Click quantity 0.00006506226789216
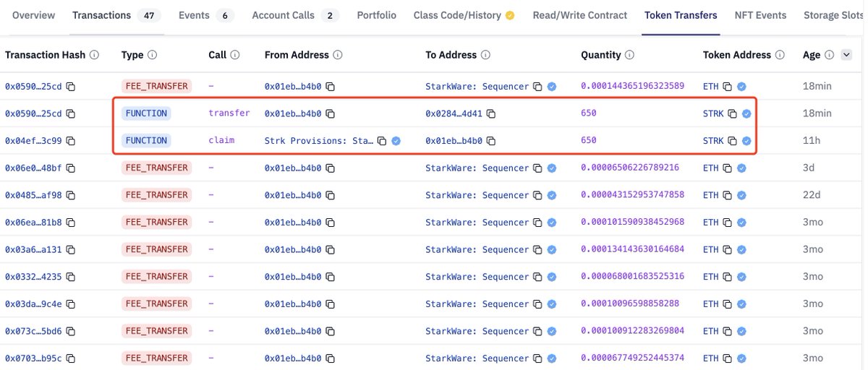 (x=630, y=168)
